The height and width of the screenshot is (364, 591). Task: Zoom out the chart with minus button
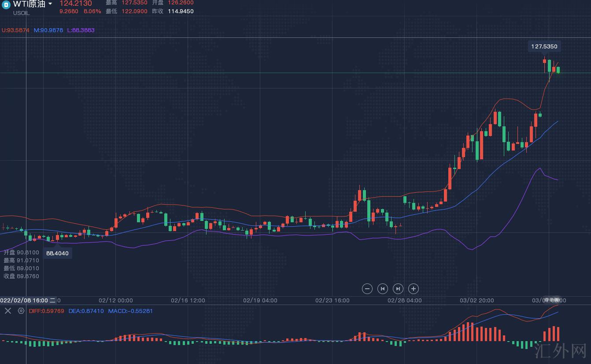pyautogui.click(x=367, y=289)
